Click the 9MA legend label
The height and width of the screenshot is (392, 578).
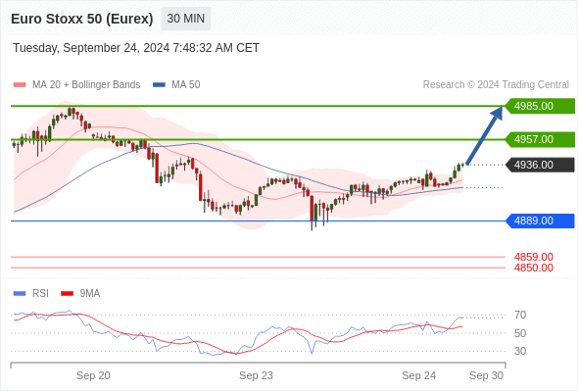pos(90,294)
